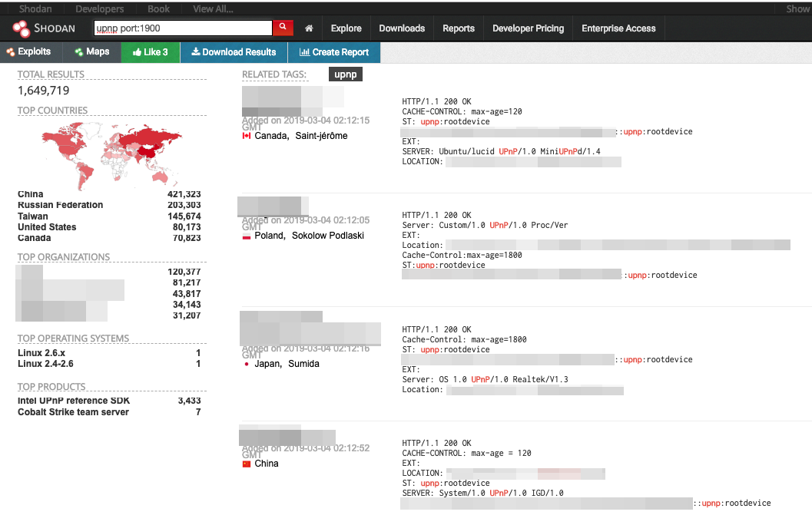Go to Enterprise Access
This screenshot has width=812, height=525.
[x=618, y=28]
